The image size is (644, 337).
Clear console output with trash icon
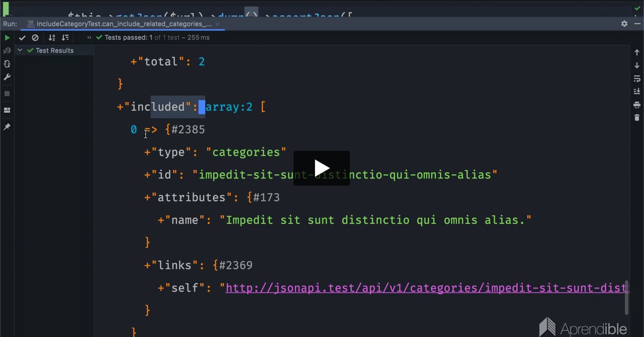coord(636,118)
